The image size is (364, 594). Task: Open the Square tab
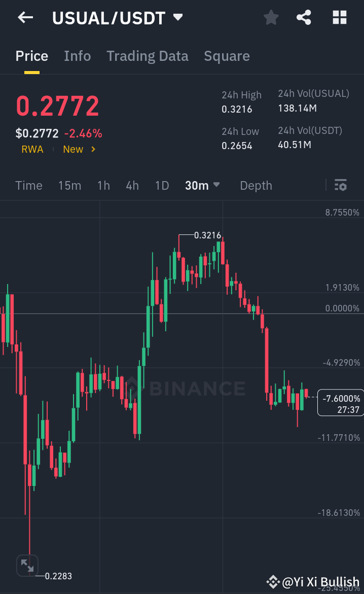(x=227, y=56)
